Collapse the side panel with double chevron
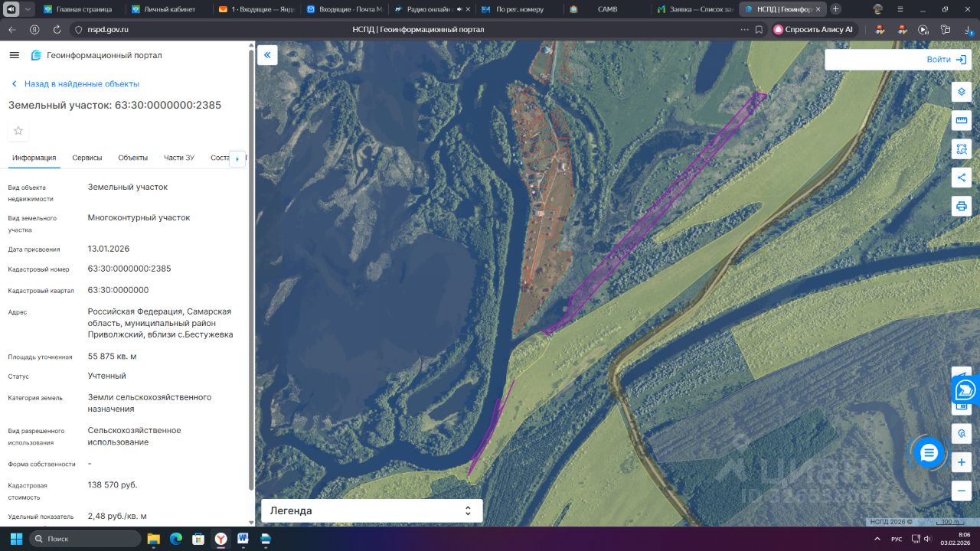Viewport: 980px width, 551px height. click(267, 55)
